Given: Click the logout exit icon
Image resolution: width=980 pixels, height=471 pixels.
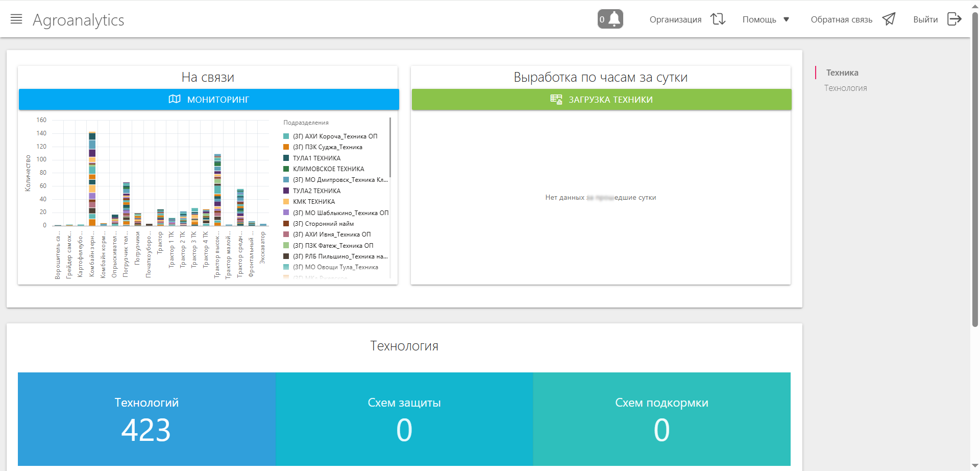Looking at the screenshot, I should coord(954,19).
